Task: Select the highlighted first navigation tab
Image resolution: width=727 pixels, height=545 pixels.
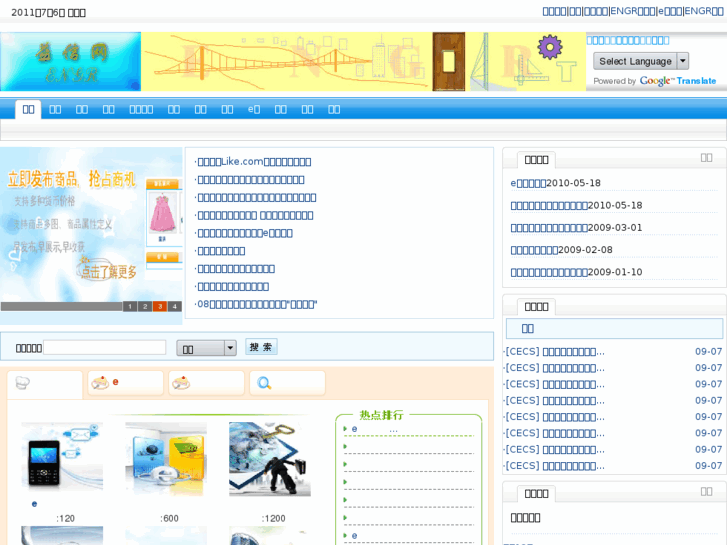Action: point(28,109)
